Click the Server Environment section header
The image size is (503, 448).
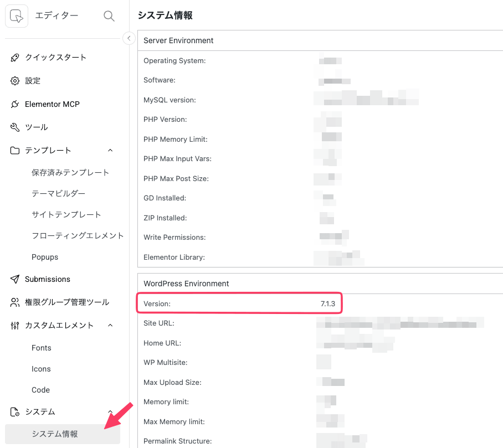[x=178, y=40]
